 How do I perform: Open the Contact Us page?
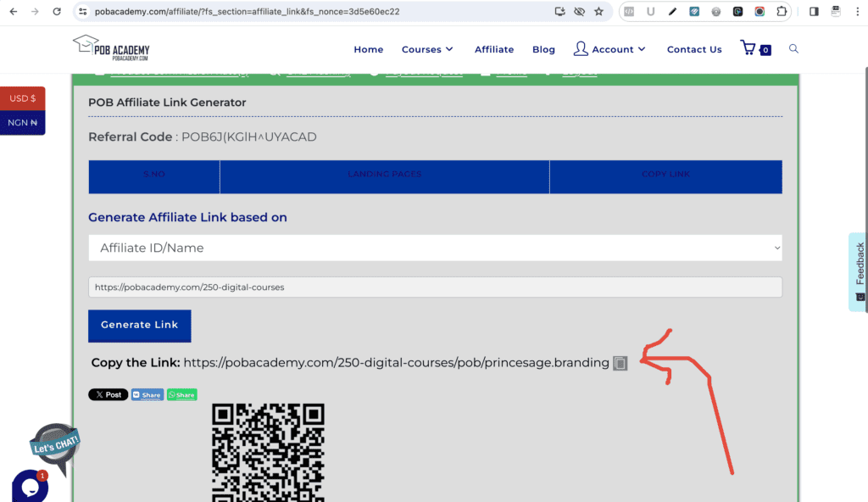[694, 49]
